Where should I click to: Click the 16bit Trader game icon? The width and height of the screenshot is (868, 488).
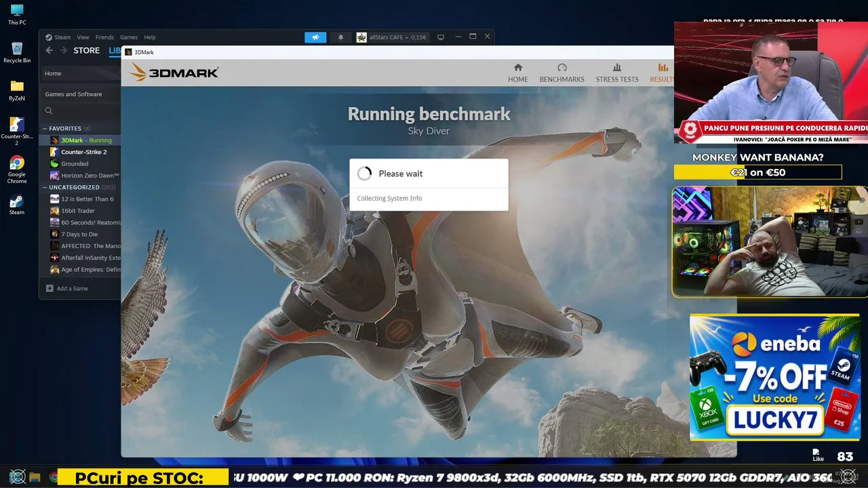coord(55,211)
